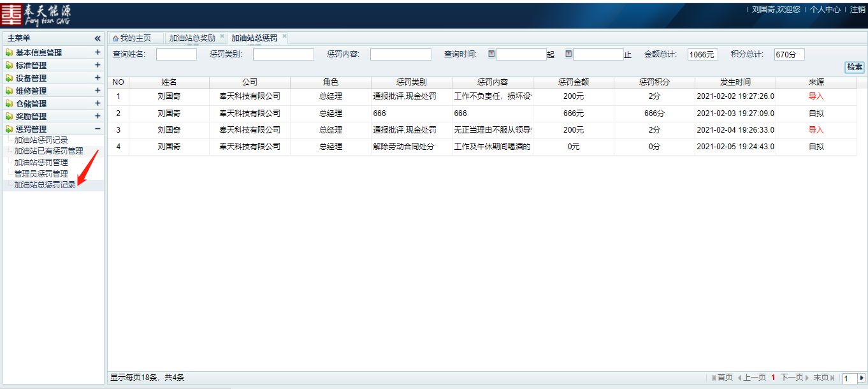Open the start date calendar picker icon
868x389 pixels.
coord(491,54)
